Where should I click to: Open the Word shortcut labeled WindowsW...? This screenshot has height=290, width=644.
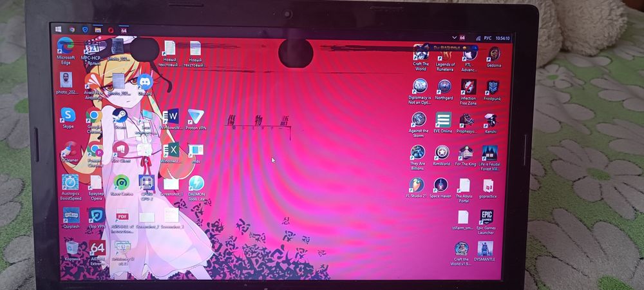[171, 119]
